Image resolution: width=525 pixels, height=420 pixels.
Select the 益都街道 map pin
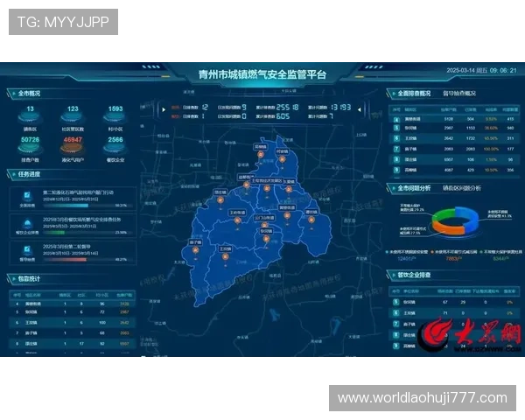point(247,185)
